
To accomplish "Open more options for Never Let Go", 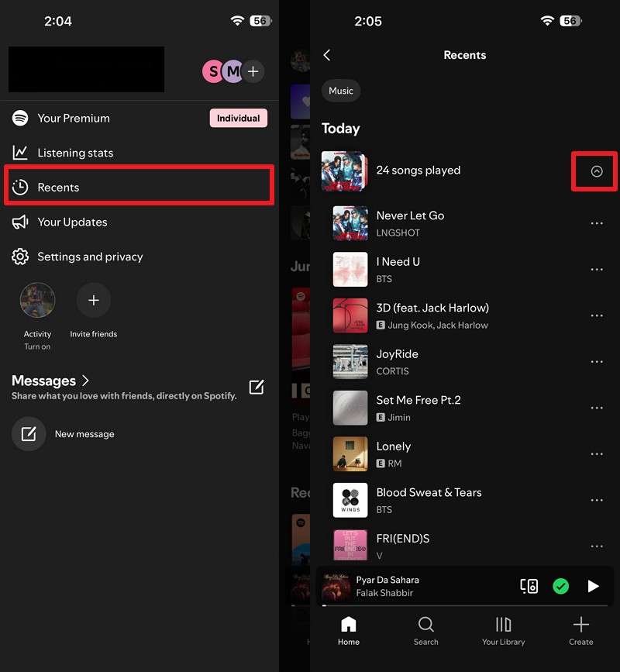I will coord(597,223).
